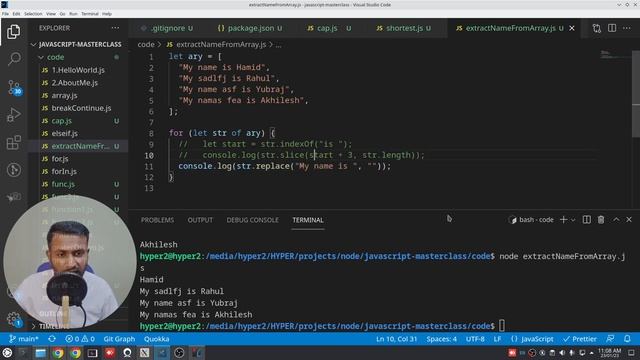The height and width of the screenshot is (360, 640).
Task: Expand the TIMELINE section
Action: [x=52, y=326]
